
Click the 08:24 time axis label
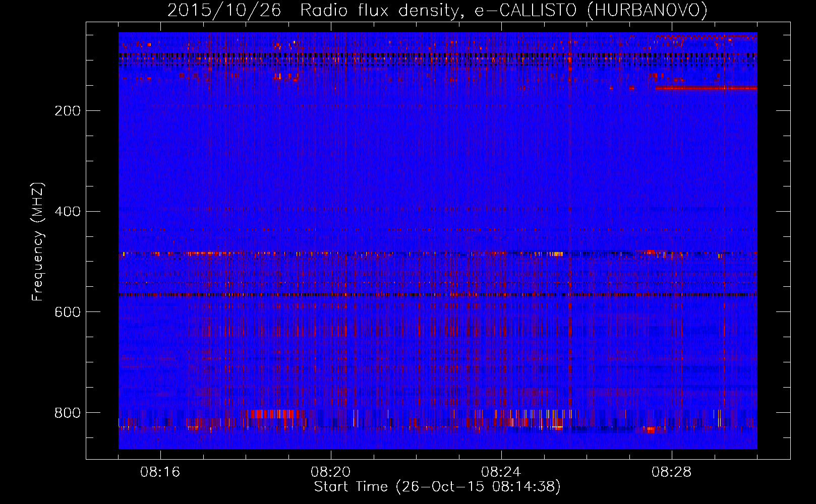(x=501, y=472)
